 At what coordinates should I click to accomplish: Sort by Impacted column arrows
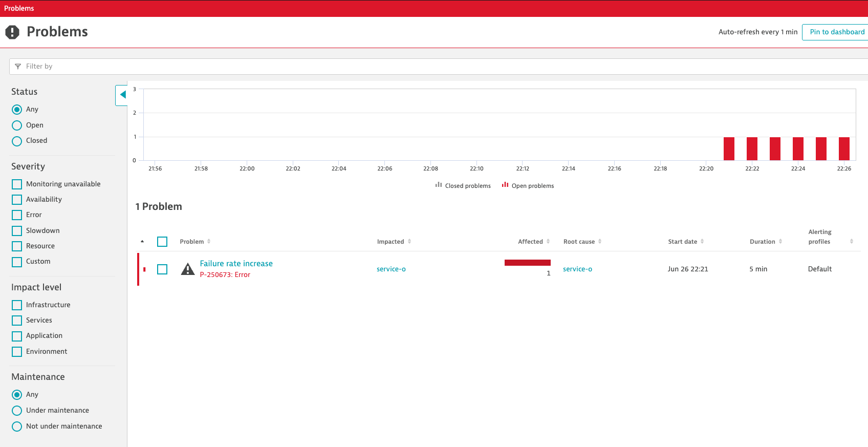pos(409,242)
